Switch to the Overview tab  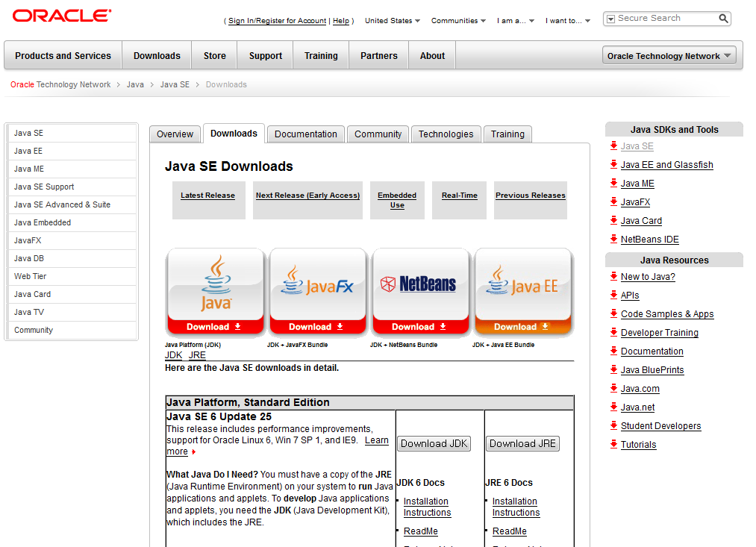(x=175, y=134)
